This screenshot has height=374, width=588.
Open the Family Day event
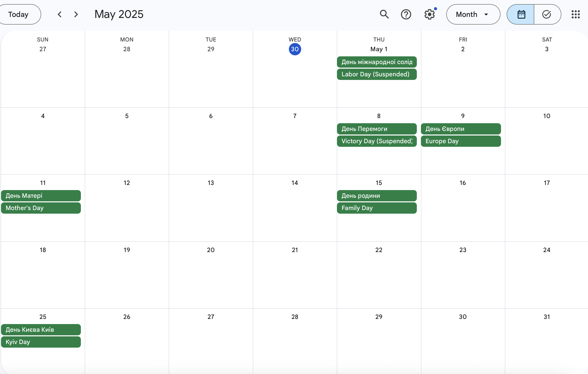point(377,208)
